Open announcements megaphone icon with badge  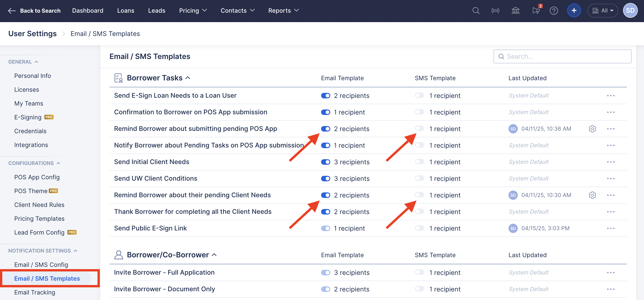point(536,11)
